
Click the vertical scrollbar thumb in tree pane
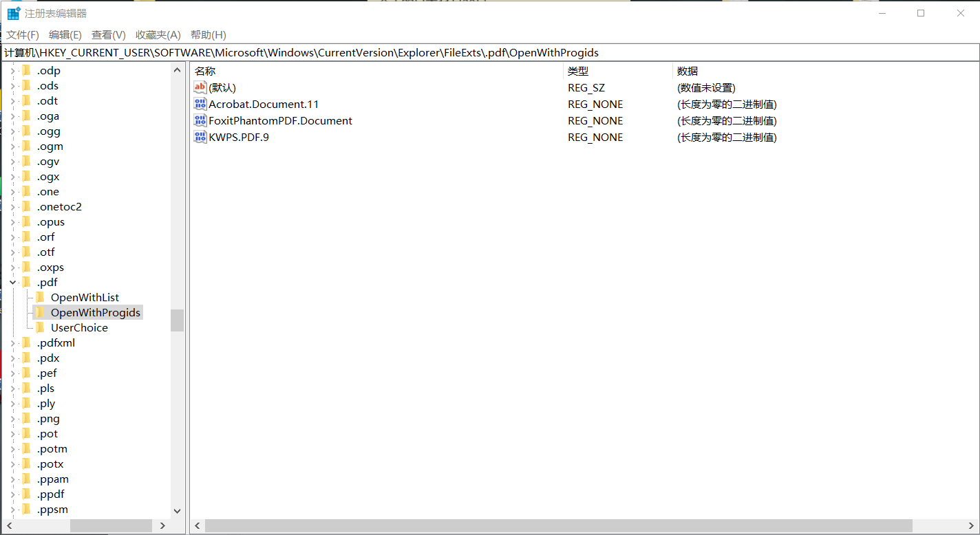pyautogui.click(x=178, y=320)
